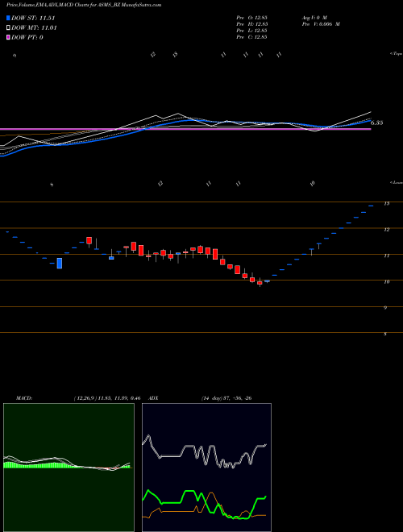Open the ADX indicator panel

(206, 468)
